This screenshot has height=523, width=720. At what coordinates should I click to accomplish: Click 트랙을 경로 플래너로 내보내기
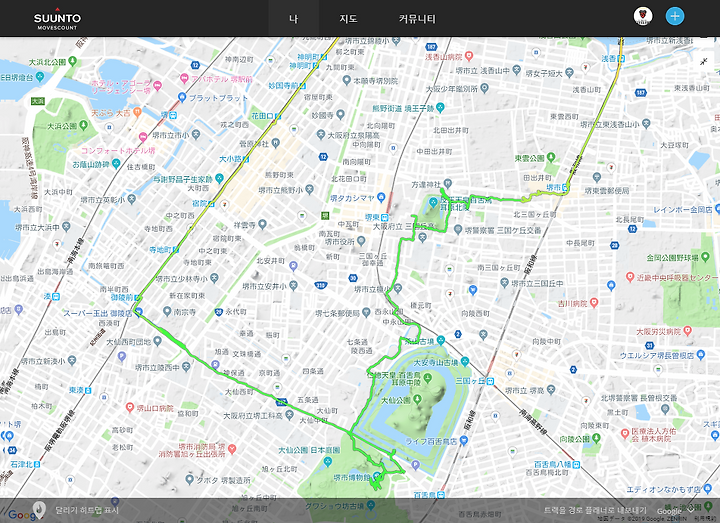click(595, 510)
